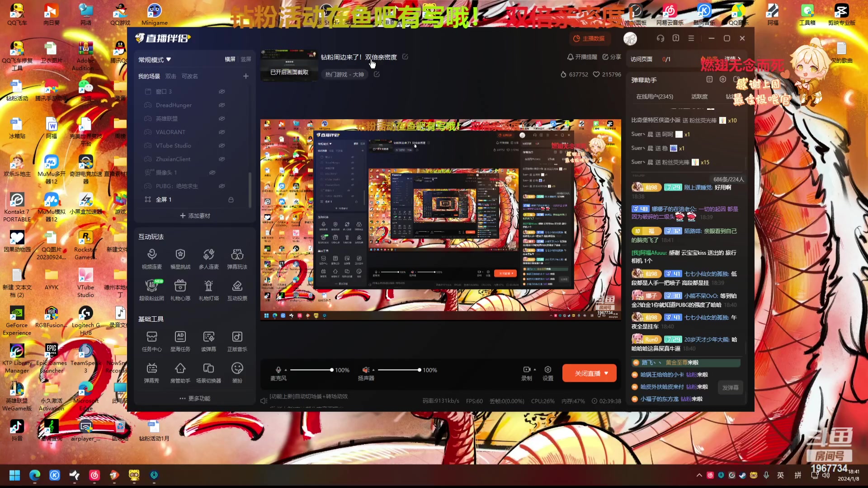Show the VALORANT source
The image size is (868, 488).
(x=222, y=132)
